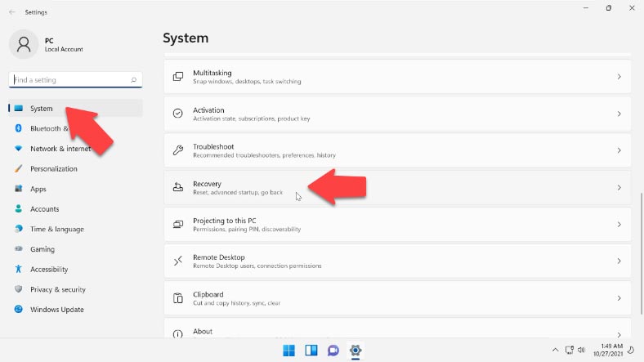Image resolution: width=644 pixels, height=362 pixels.
Task: Click the Projecting to this PC icon
Action: pyautogui.click(x=178, y=224)
